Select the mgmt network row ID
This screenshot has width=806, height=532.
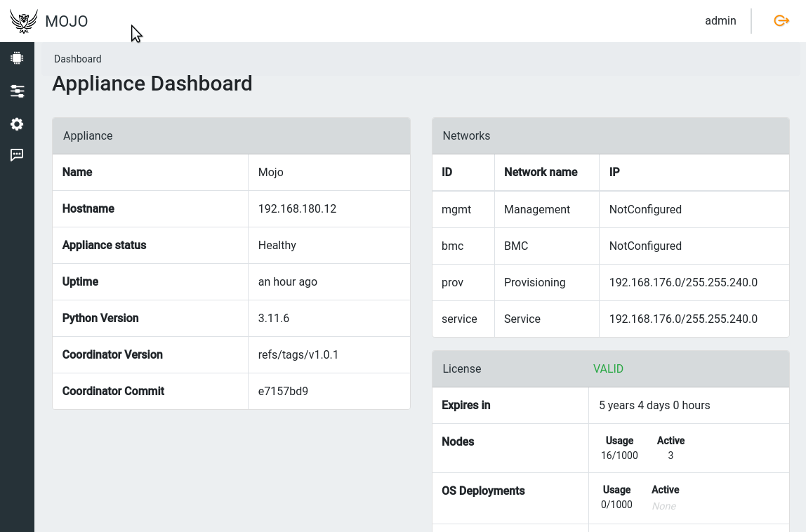pyautogui.click(x=456, y=210)
